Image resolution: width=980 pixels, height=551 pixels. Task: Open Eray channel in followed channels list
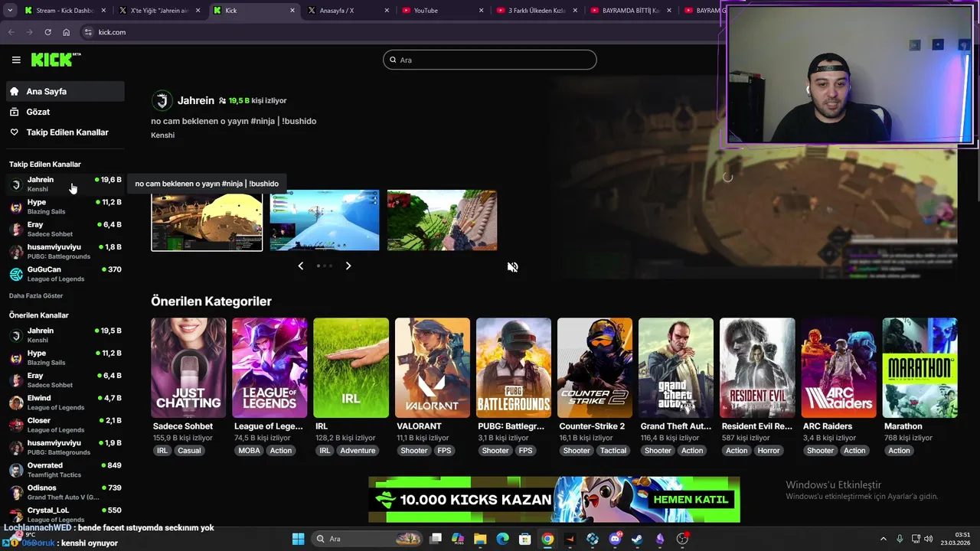[65, 229]
